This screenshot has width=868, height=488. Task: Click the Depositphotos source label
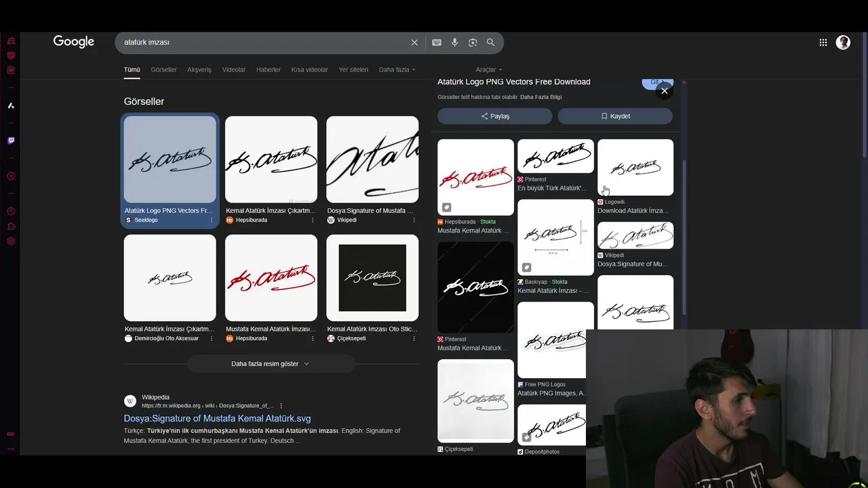click(x=542, y=452)
